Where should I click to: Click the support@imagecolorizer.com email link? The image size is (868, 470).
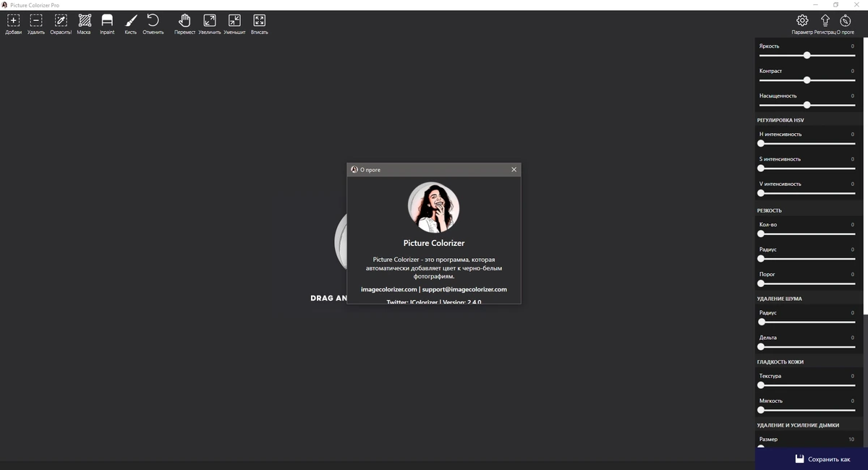pyautogui.click(x=464, y=289)
